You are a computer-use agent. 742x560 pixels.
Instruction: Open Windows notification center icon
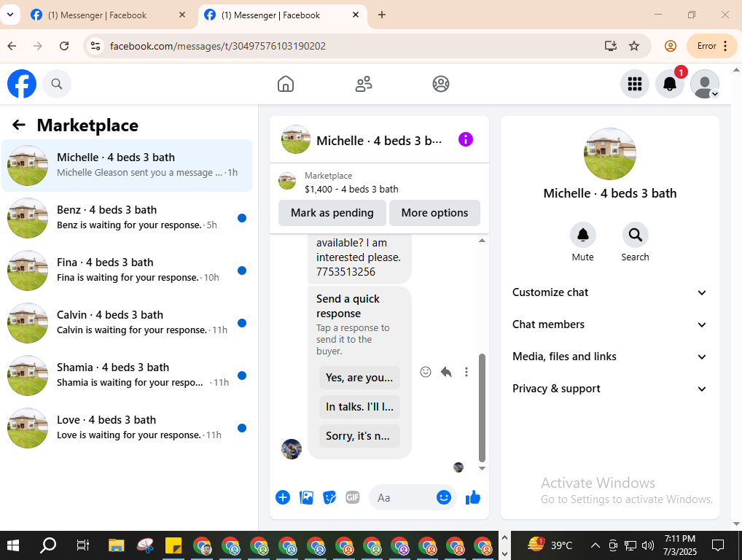[x=718, y=546]
